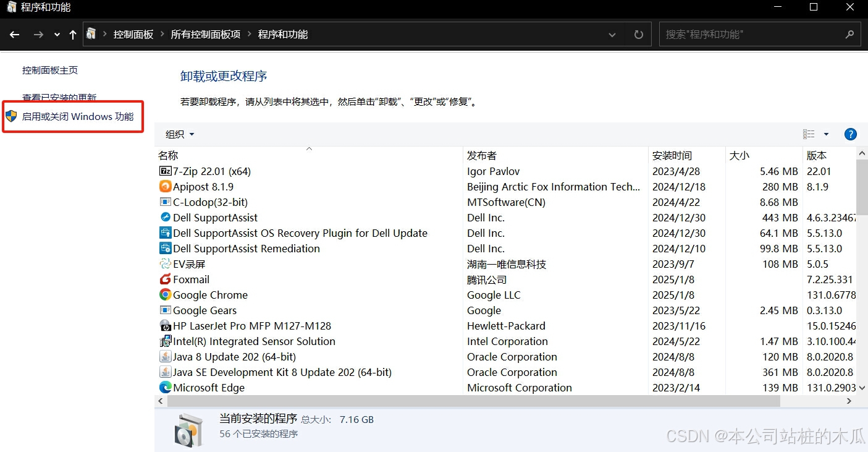This screenshot has width=868, height=452.
Task: Sort by the 名称 column header
Action: coord(308,155)
